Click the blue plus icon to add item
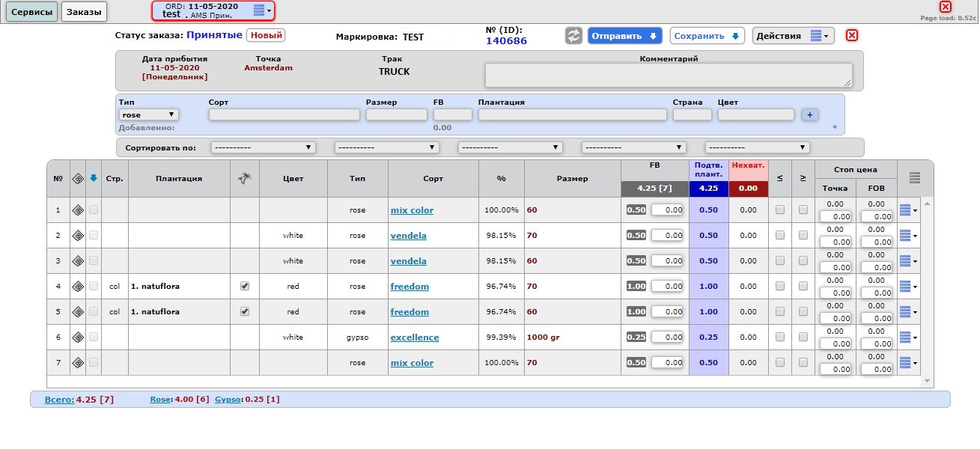The width and height of the screenshot is (980, 449). click(x=809, y=114)
